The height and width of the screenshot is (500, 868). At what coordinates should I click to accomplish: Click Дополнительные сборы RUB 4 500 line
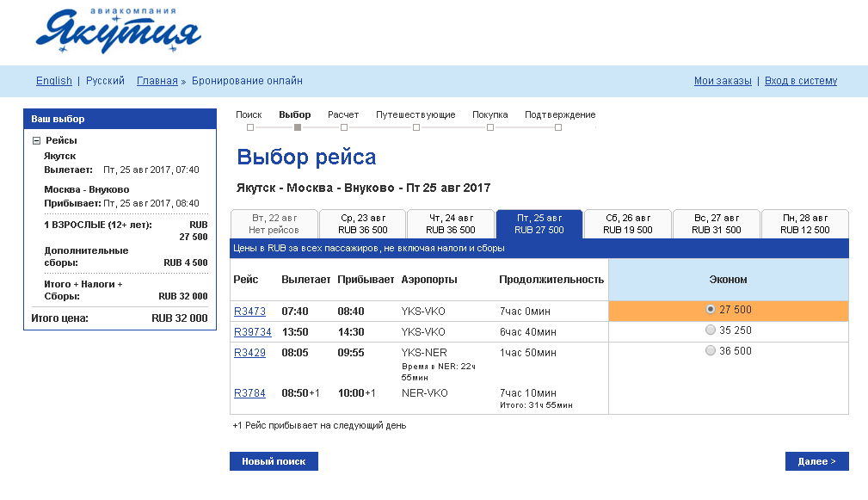tap(126, 256)
